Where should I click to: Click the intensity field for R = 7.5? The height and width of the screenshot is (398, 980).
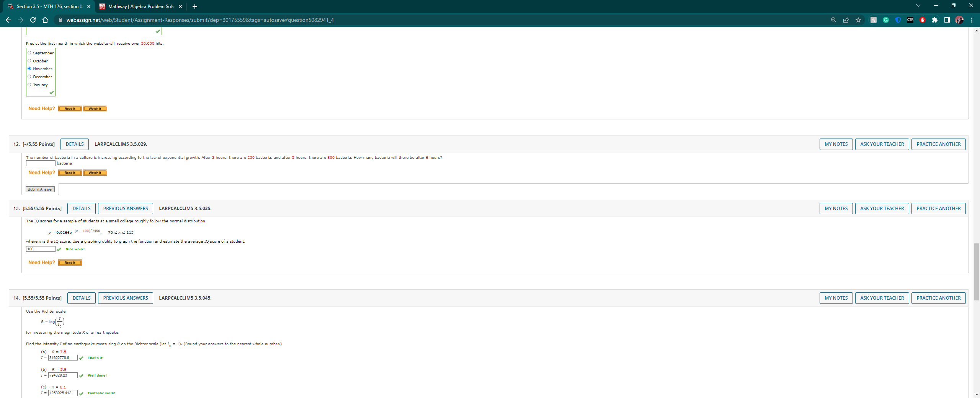pos(63,358)
